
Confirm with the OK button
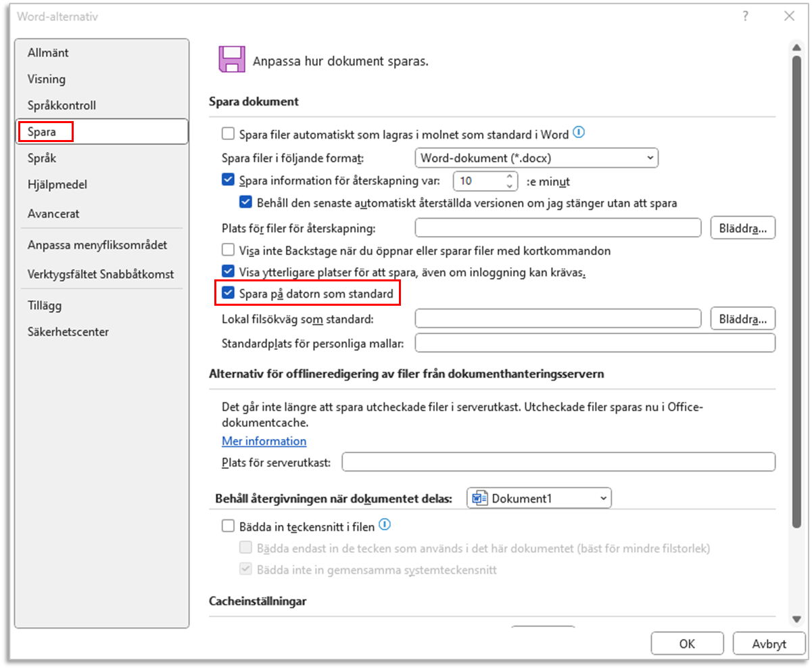(x=687, y=644)
